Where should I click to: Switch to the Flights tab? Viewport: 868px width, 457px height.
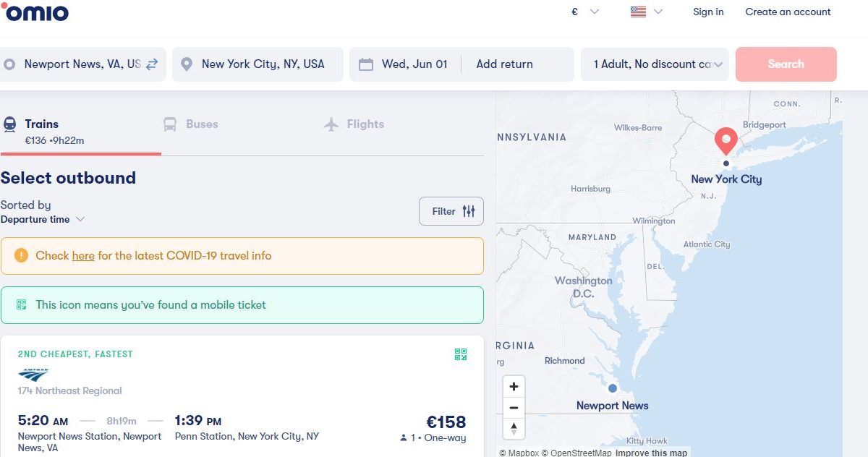pyautogui.click(x=354, y=124)
